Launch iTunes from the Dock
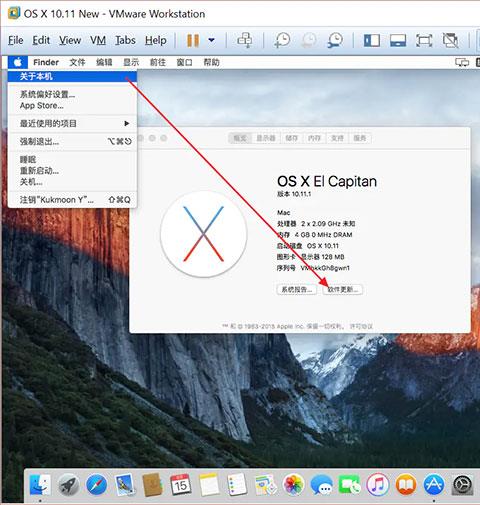Viewport: 480px width, 505px height. pyautogui.click(x=378, y=485)
